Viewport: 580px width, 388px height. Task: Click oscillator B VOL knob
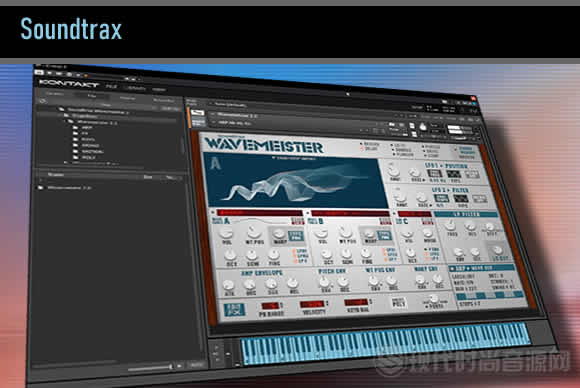click(321, 234)
